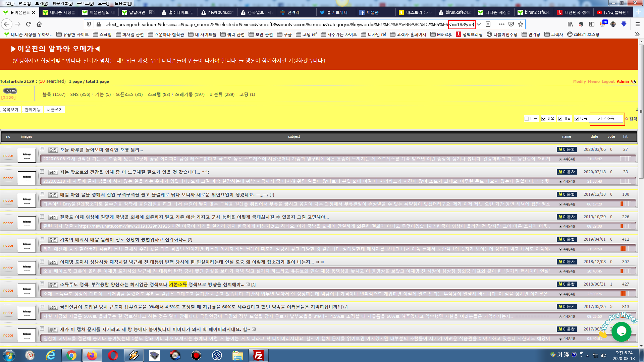Filter by 블록 (1167) category
The width and height of the screenshot is (644, 362).
coord(54,95)
